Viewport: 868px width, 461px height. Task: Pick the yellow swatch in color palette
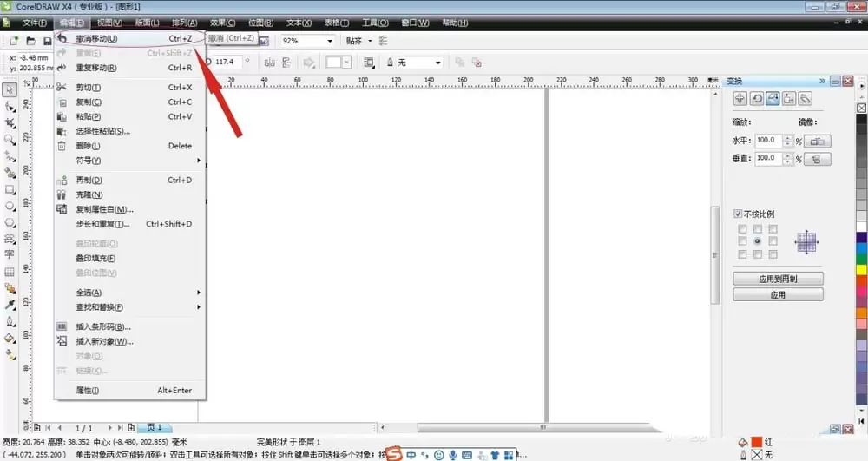(862, 269)
